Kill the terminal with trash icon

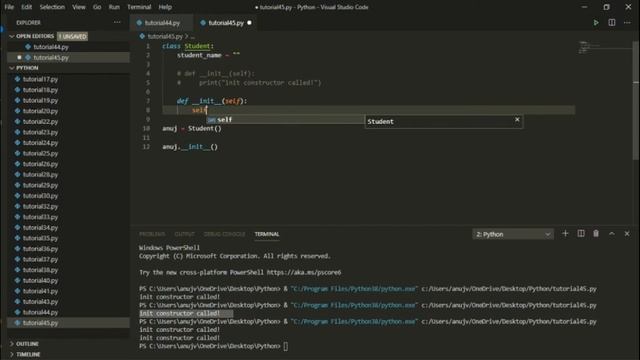pyautogui.click(x=596, y=234)
